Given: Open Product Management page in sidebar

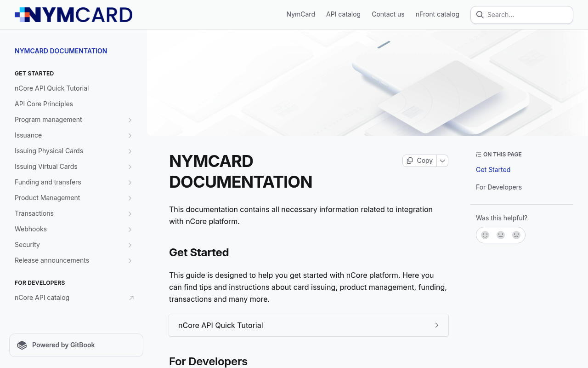Looking at the screenshot, I should tap(47, 198).
